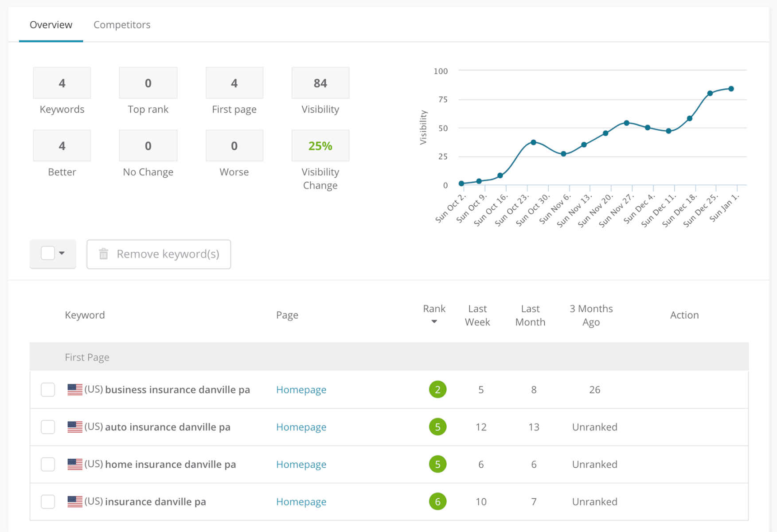Click the No Change count box
The width and height of the screenshot is (777, 532).
click(x=148, y=145)
